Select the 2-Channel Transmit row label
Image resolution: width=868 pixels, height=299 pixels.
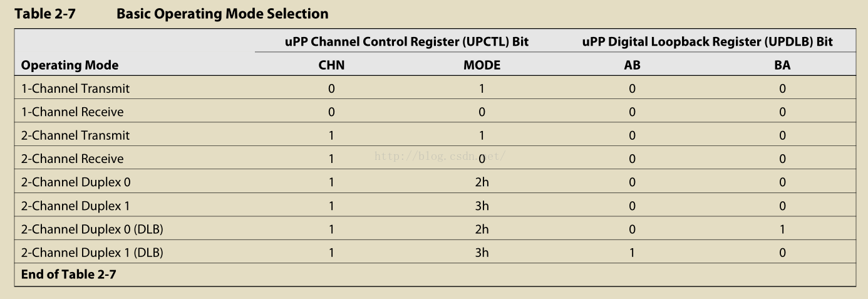click(x=75, y=135)
